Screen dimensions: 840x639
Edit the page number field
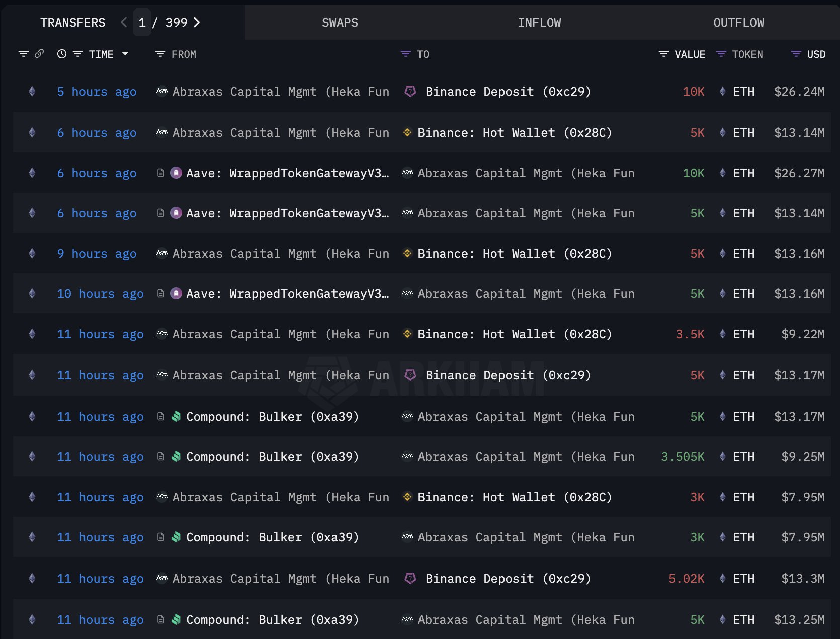point(142,23)
